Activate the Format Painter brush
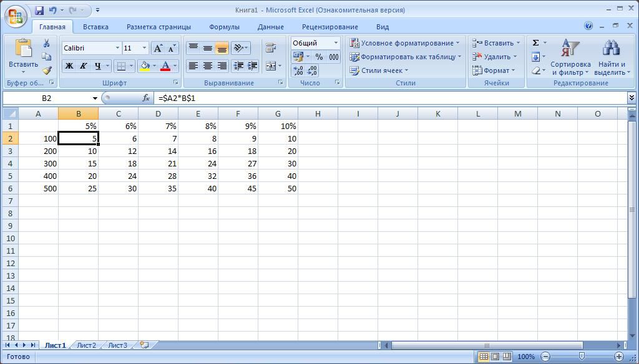 (x=46, y=70)
